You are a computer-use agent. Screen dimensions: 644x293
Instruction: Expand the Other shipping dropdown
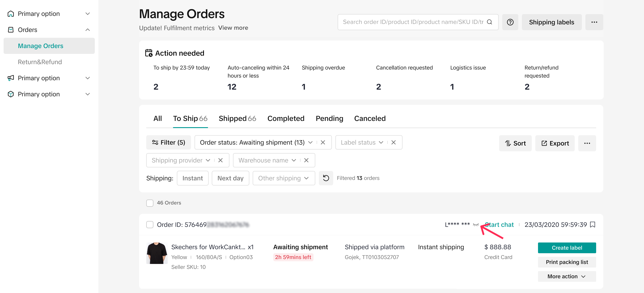[x=284, y=178]
